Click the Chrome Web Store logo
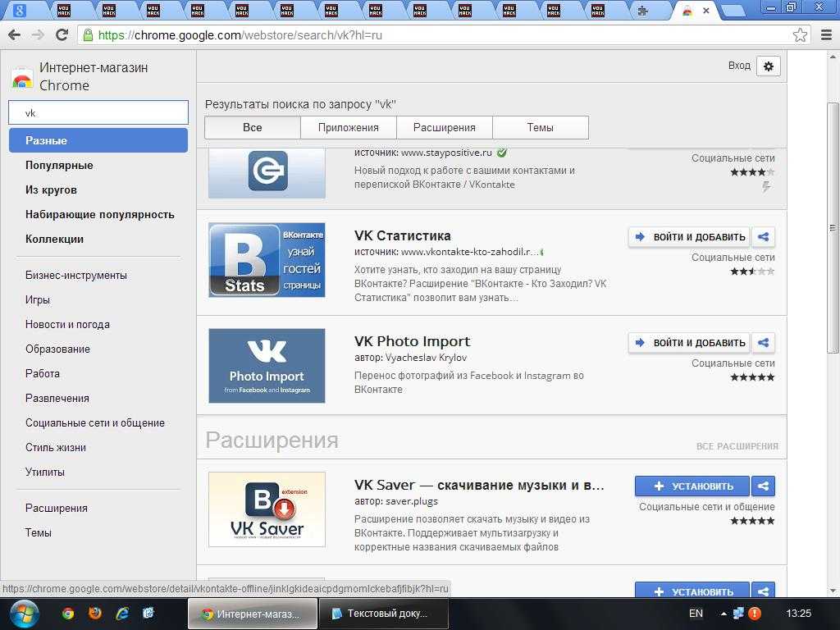This screenshot has width=840, height=630. pyautogui.click(x=22, y=77)
